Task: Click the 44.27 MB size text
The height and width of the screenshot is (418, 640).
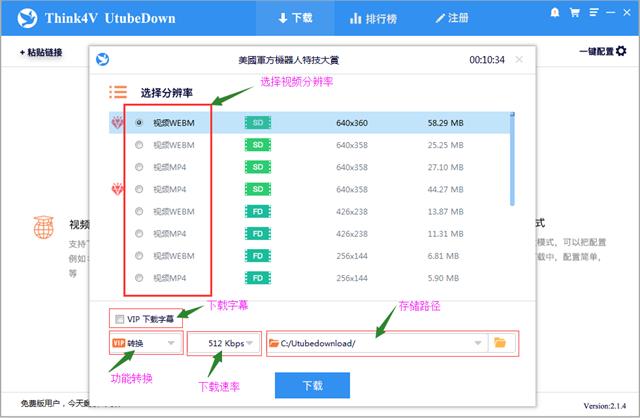Action: pos(446,189)
